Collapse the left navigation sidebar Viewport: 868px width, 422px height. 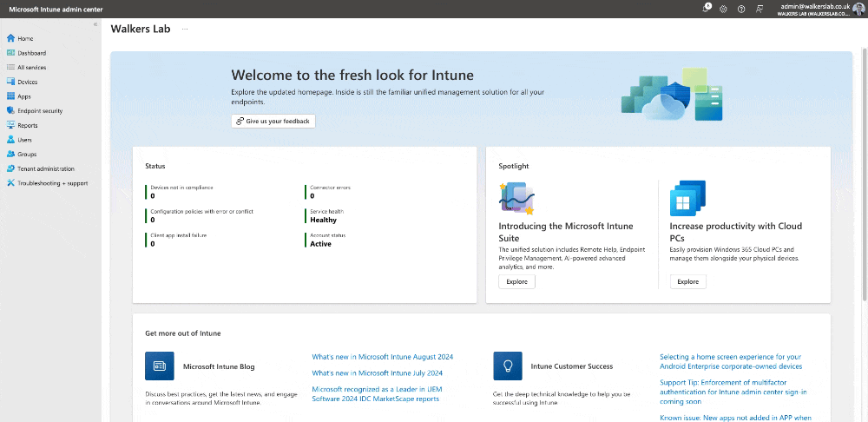(95, 24)
